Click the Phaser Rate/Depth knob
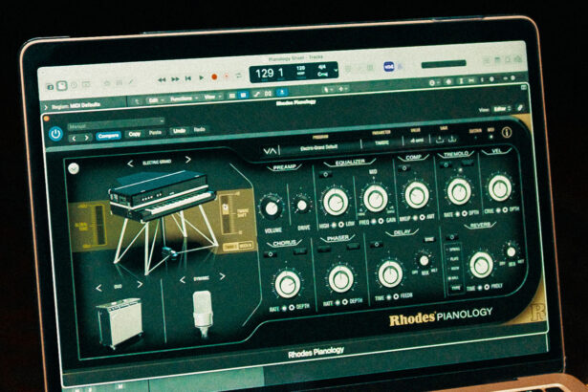Viewport: 588px width, 392px height. 340,279
